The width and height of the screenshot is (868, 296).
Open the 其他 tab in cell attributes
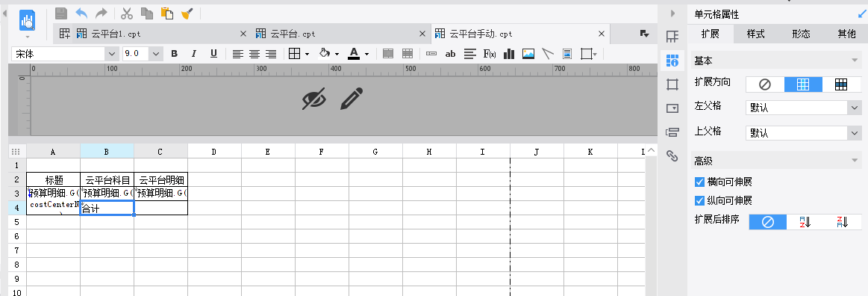pyautogui.click(x=846, y=34)
